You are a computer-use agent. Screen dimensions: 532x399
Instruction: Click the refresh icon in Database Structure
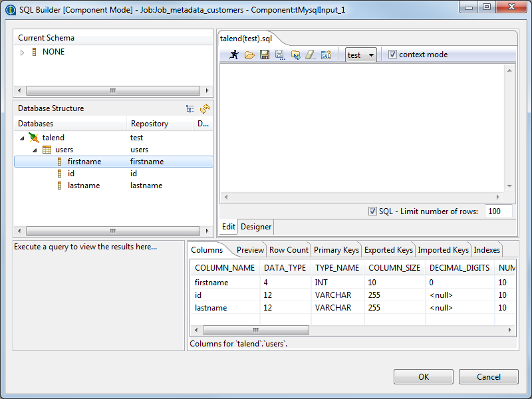click(x=205, y=108)
